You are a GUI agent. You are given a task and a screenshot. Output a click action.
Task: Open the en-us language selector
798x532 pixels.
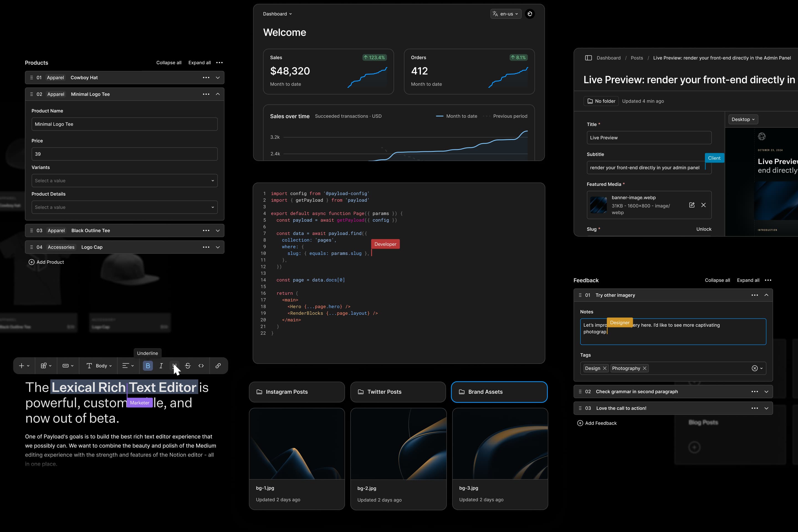coord(505,14)
